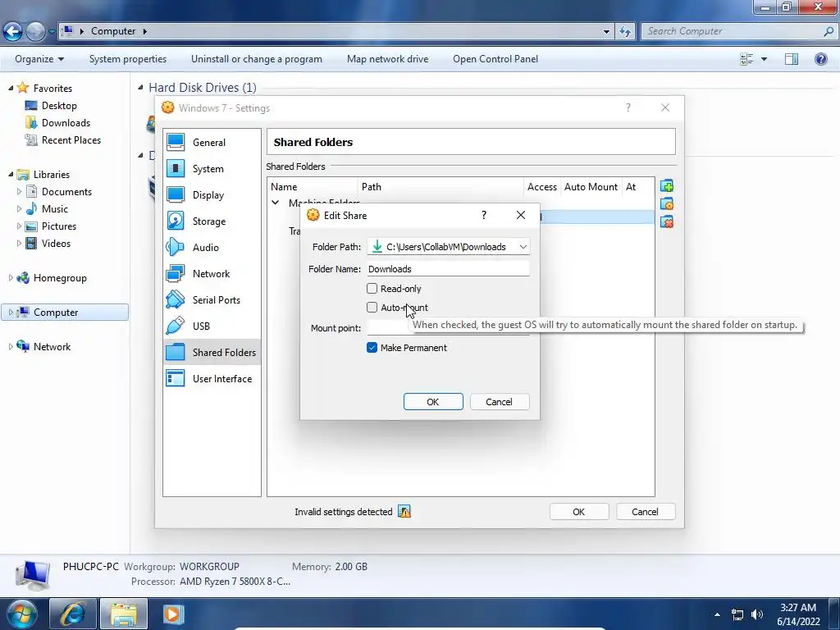Click the Explorer back arrow button
The height and width of the screenshot is (630, 840).
coord(13,31)
